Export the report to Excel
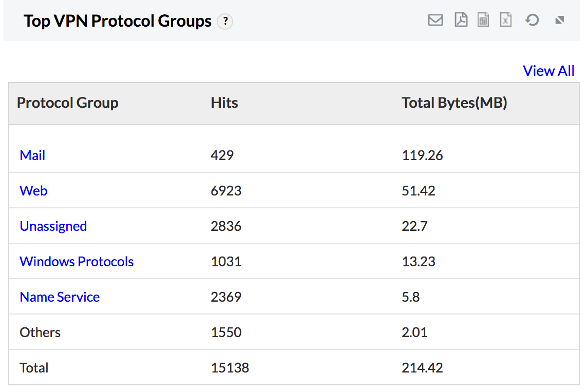Screen dimensions: 587x392 (x=506, y=20)
